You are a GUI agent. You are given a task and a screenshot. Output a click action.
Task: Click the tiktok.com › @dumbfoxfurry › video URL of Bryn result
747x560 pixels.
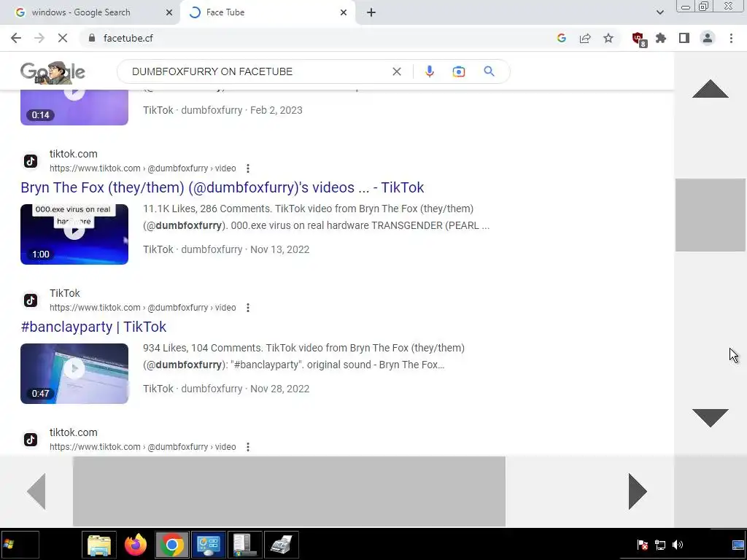click(x=142, y=168)
